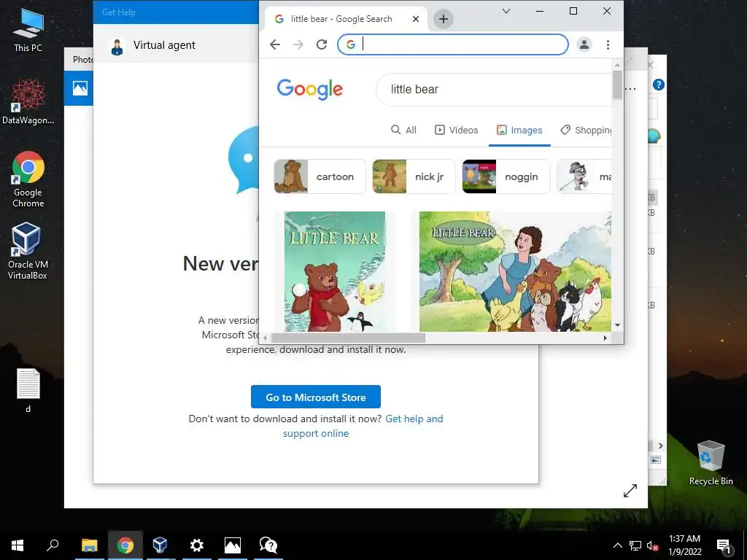This screenshot has height=560, width=747.
Task: Open the notification center icon
Action: click(x=724, y=545)
